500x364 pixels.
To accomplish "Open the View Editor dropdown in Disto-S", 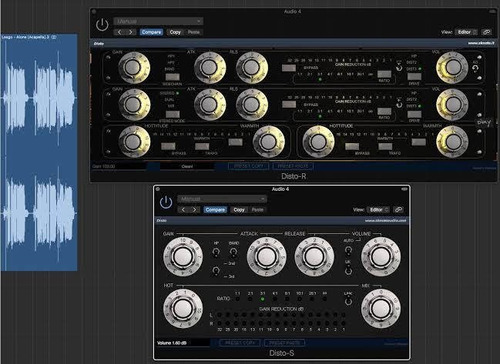I will click(x=378, y=210).
